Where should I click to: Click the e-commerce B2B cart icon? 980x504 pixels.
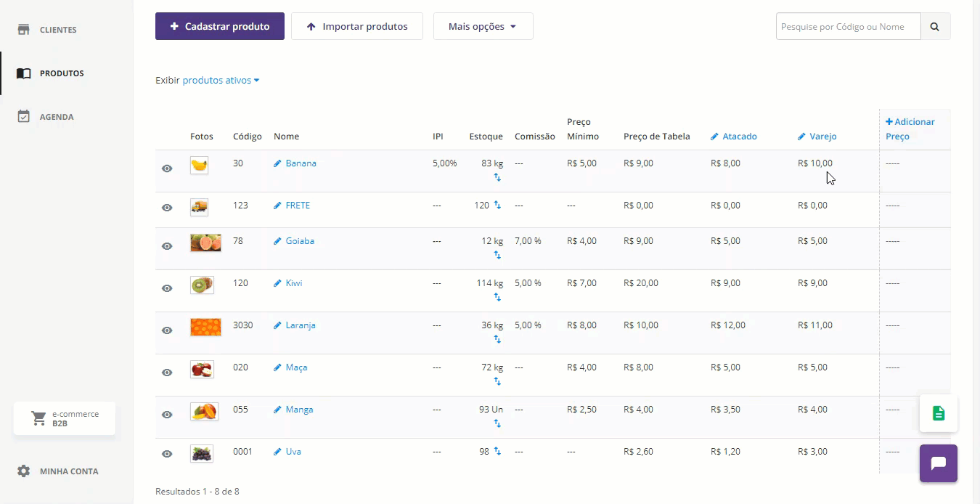(38, 418)
